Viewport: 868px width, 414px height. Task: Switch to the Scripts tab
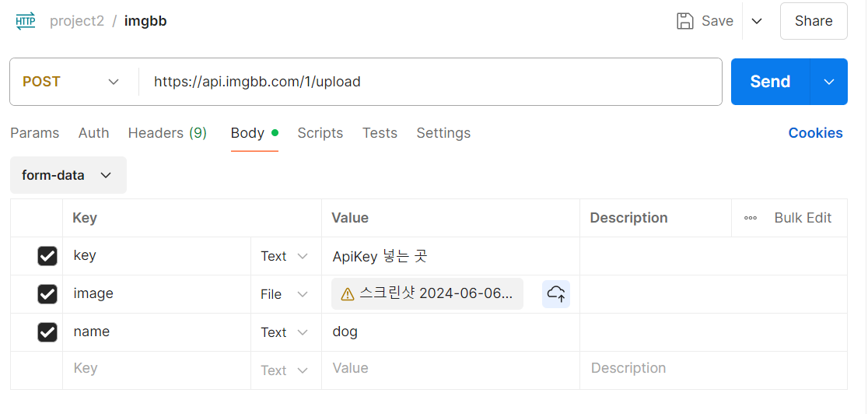[320, 133]
